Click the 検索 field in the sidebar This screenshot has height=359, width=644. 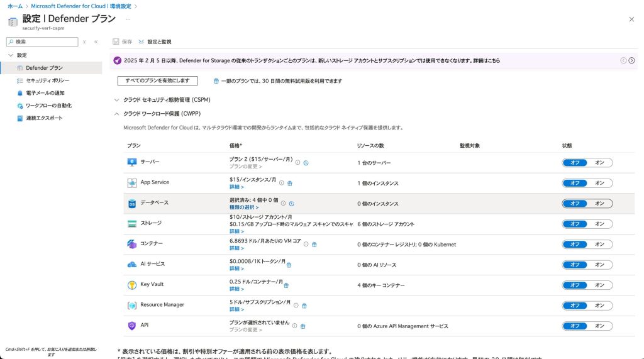point(44,41)
